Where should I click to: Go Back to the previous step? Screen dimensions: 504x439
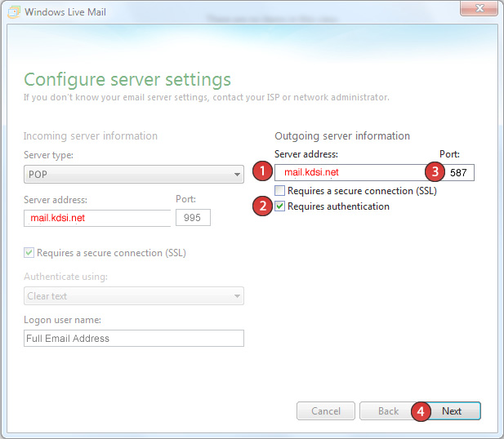[x=388, y=410]
